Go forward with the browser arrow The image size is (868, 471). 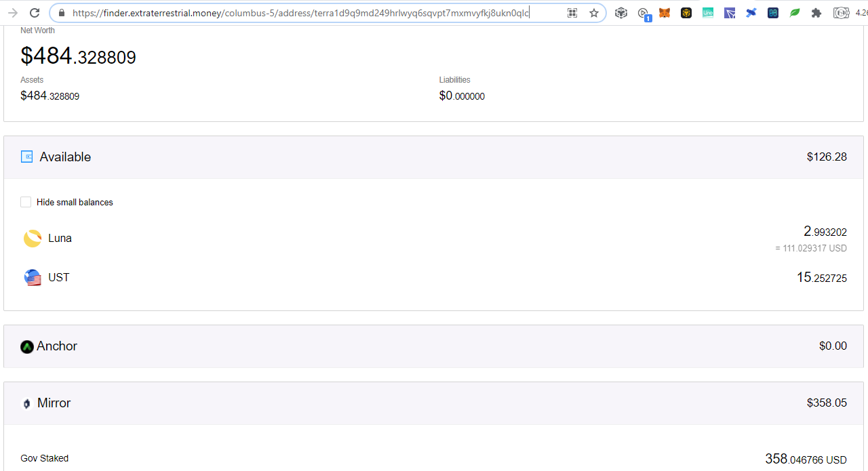pyautogui.click(x=12, y=13)
